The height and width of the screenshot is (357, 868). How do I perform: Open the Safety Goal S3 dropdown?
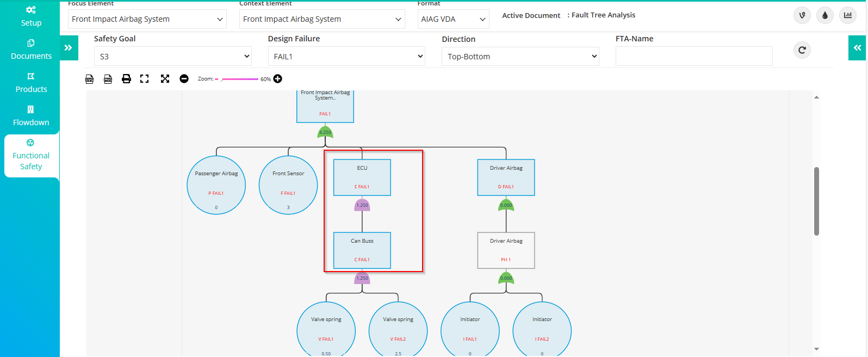[173, 57]
